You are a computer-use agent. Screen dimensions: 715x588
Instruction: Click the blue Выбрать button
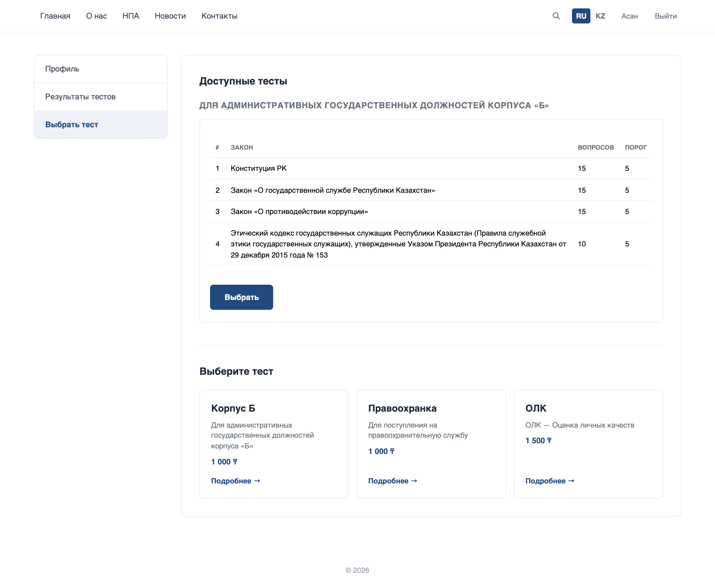[x=241, y=297]
